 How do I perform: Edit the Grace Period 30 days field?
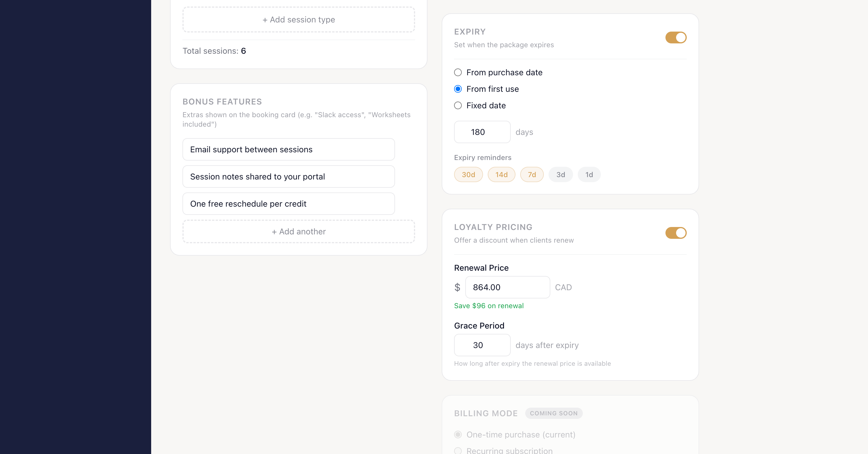482,345
